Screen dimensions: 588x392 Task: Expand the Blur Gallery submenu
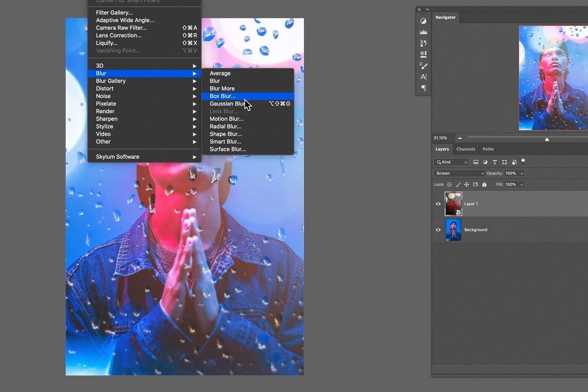(145, 81)
